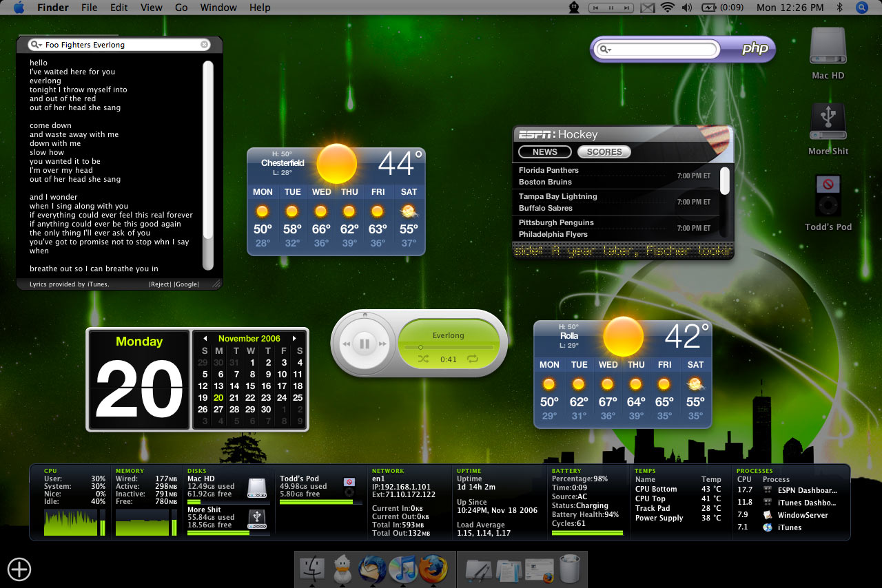Open the Window menu
This screenshot has width=882, height=588.
tap(218, 8)
